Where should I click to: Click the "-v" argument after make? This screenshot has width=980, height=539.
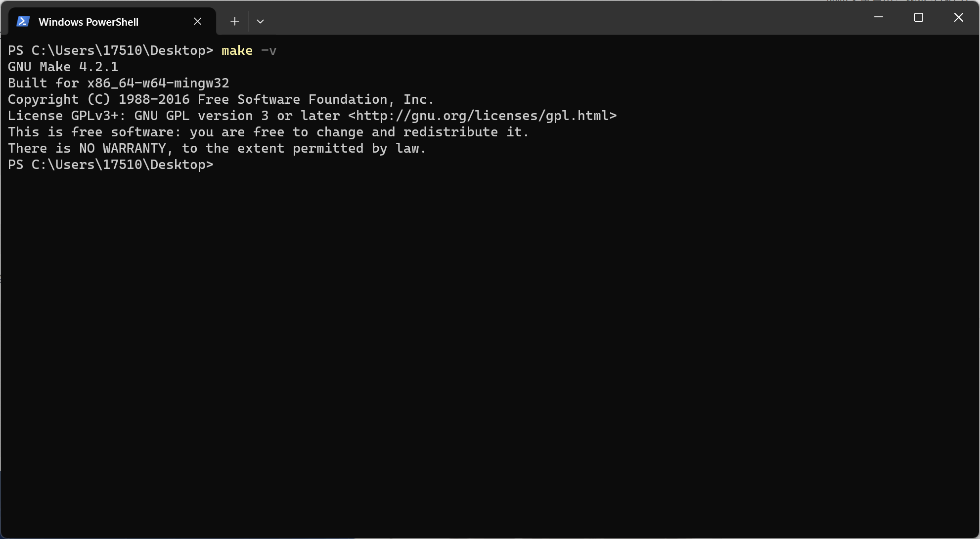point(268,50)
